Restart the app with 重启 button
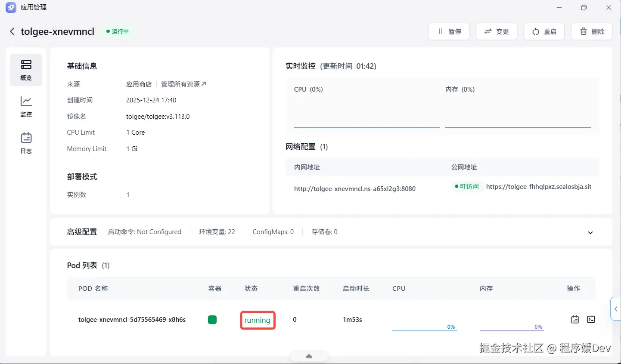The width and height of the screenshot is (621, 364). [544, 31]
